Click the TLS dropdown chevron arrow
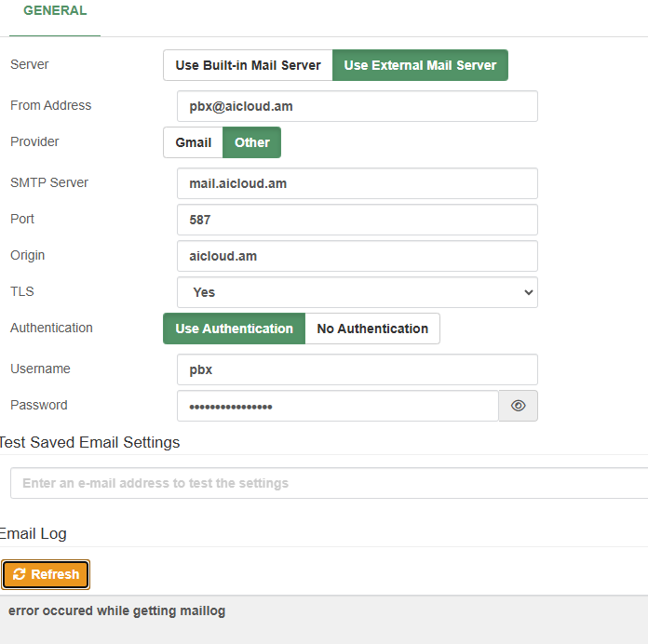This screenshot has height=644, width=648. (528, 292)
